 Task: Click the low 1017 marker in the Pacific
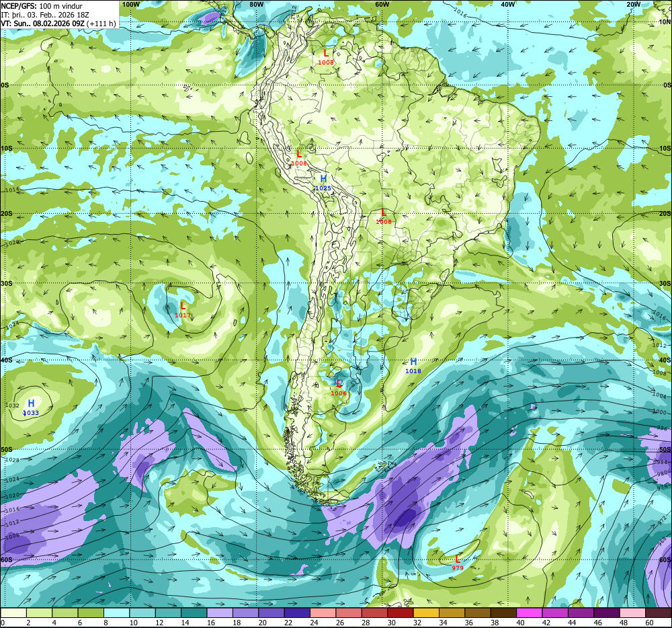pyautogui.click(x=183, y=310)
